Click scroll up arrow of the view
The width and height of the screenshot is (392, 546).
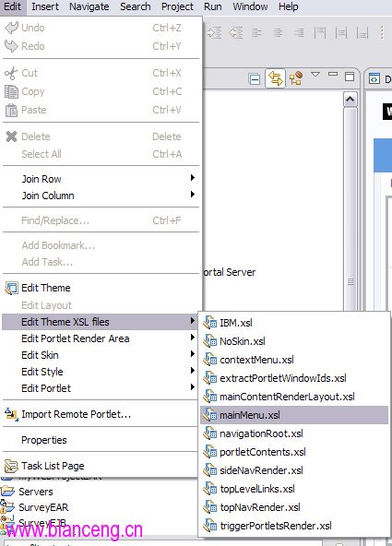click(x=350, y=100)
